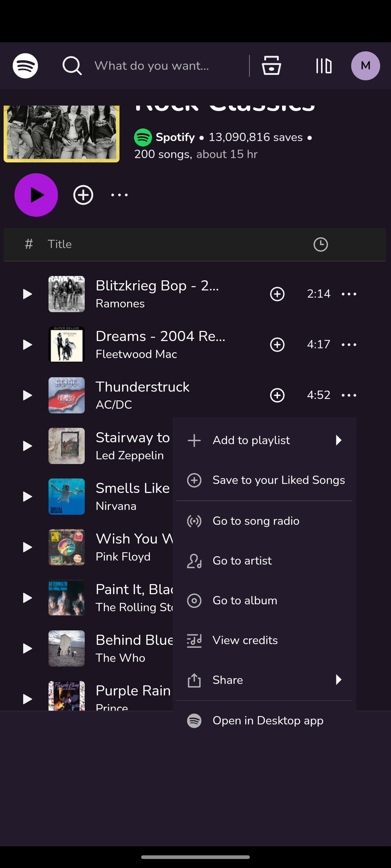391x868 pixels.
Task: Open more options for Blitzkrieg Bop
Action: tap(349, 294)
